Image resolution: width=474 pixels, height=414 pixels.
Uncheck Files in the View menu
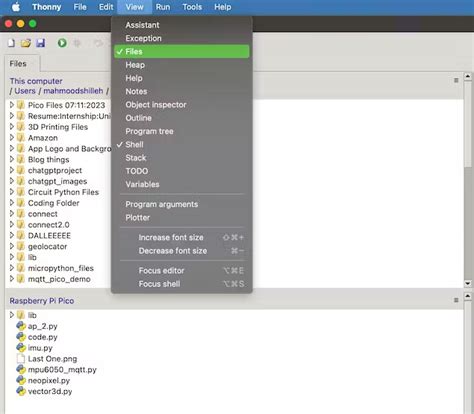tap(182, 52)
